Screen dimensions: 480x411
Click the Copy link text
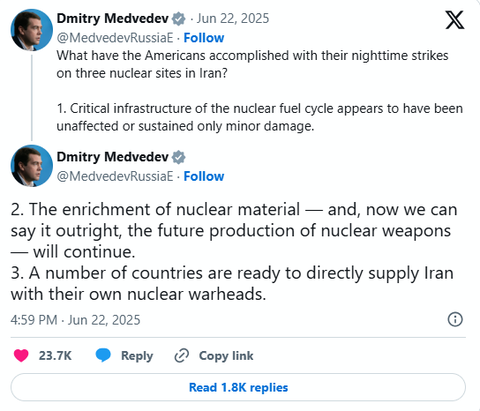pos(226,356)
